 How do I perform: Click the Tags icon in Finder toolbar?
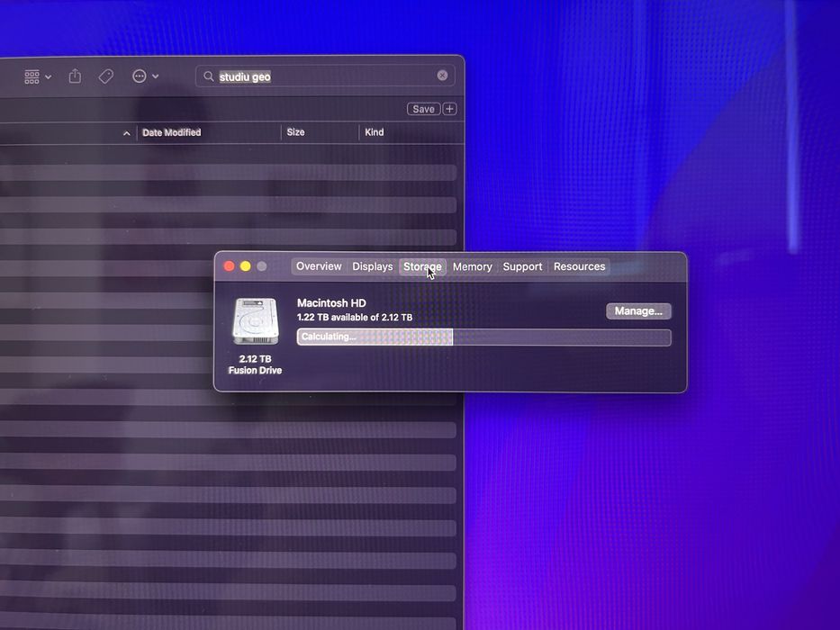pyautogui.click(x=106, y=76)
